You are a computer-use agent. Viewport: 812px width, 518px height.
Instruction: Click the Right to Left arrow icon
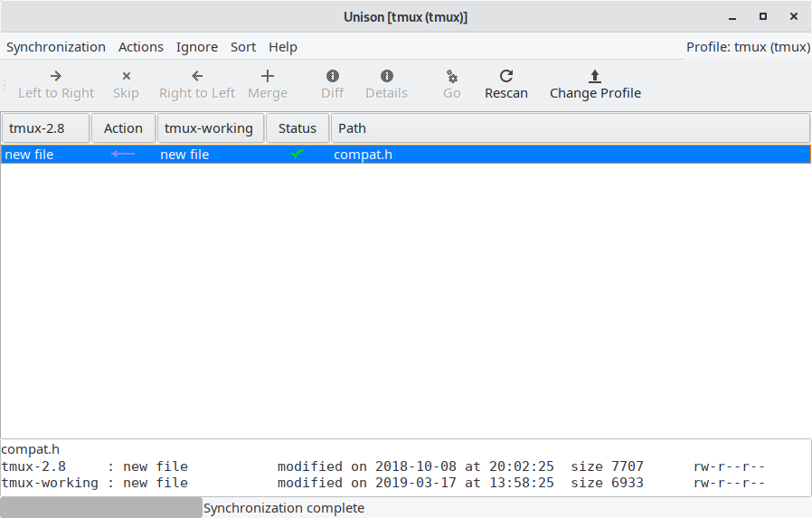pyautogui.click(x=197, y=76)
